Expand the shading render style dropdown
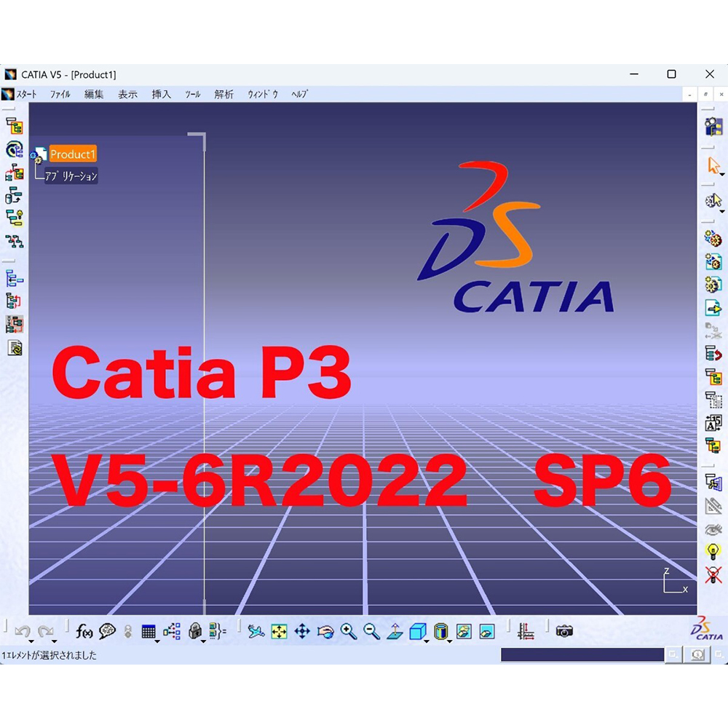 450,641
